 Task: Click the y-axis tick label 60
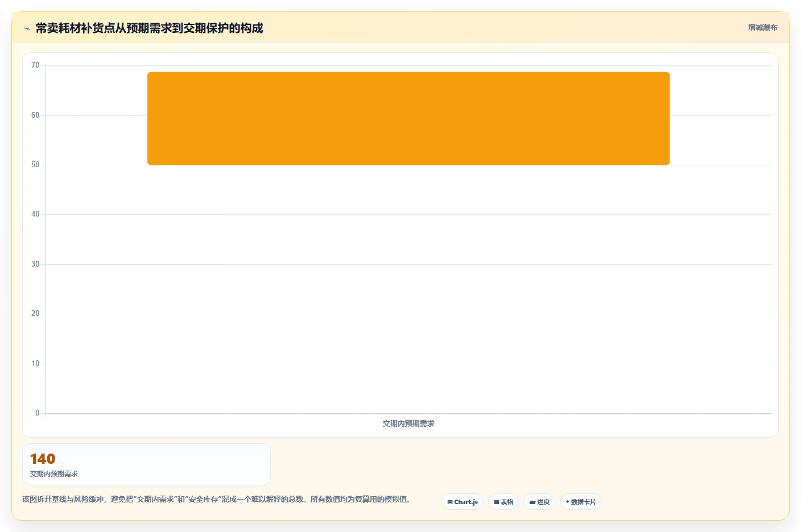pyautogui.click(x=35, y=115)
